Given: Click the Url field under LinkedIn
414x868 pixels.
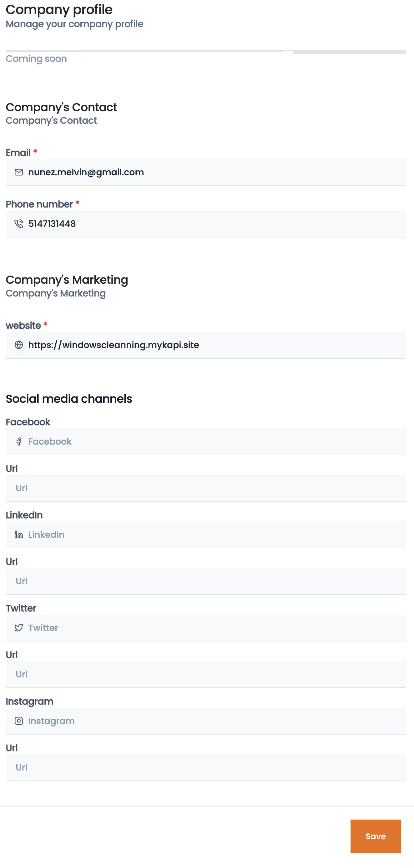Looking at the screenshot, I should pos(206,581).
